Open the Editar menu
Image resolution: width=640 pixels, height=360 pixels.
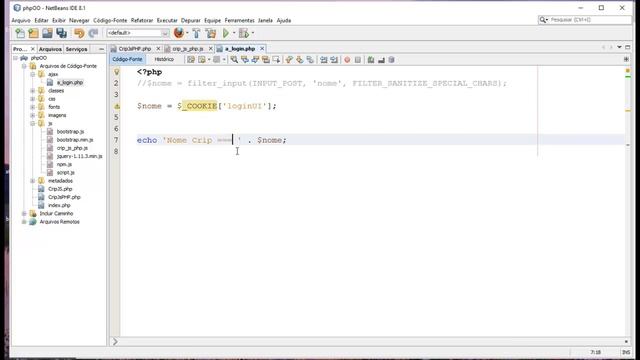tap(41, 20)
